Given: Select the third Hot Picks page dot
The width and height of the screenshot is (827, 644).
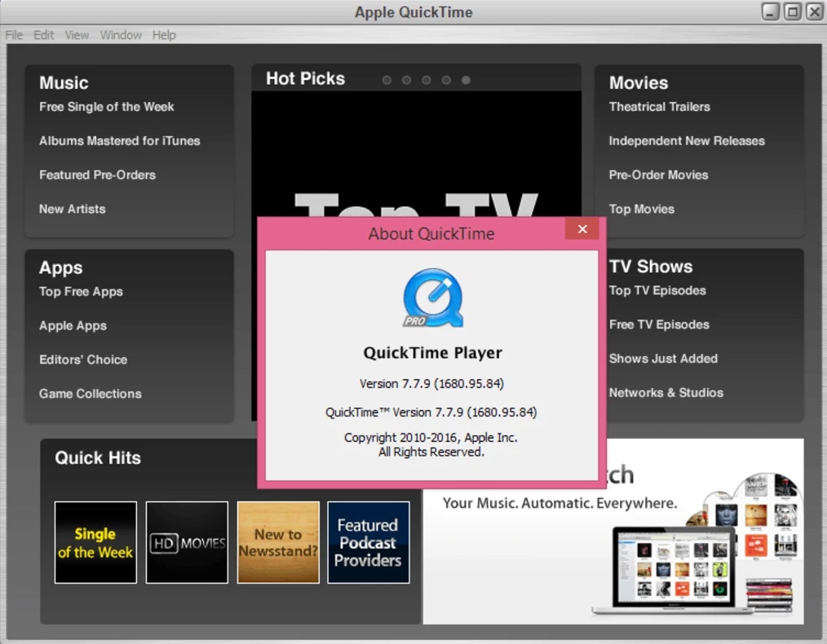Looking at the screenshot, I should (x=427, y=80).
